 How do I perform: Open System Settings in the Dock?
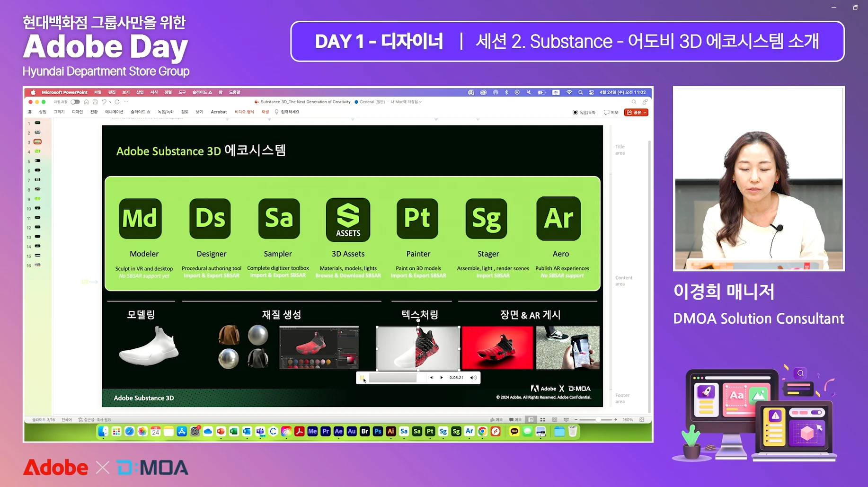tap(195, 431)
